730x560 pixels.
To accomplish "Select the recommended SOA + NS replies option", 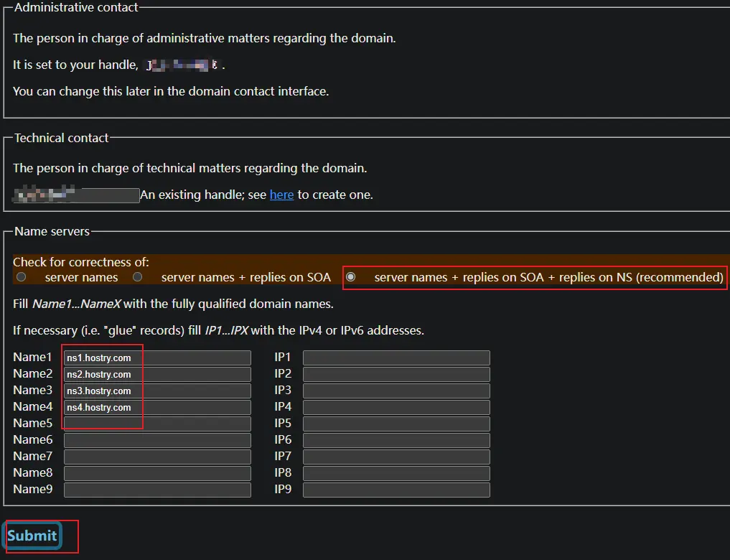I will [x=351, y=277].
